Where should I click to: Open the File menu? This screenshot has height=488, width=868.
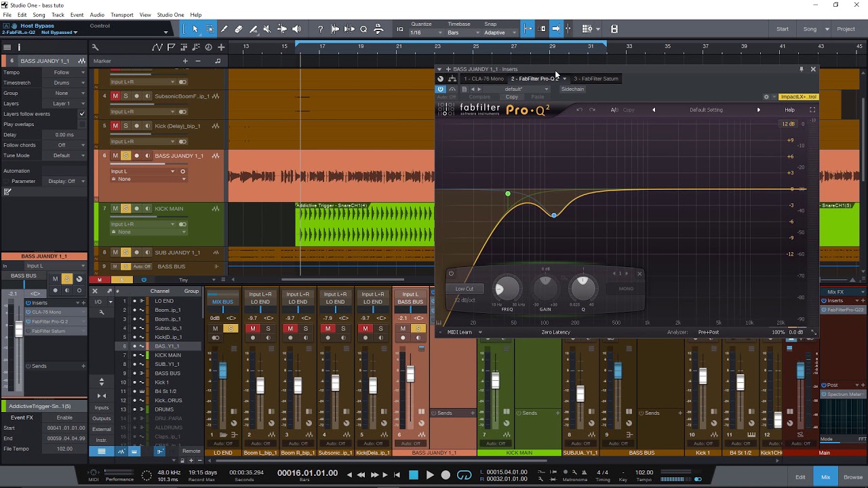pos(6,15)
